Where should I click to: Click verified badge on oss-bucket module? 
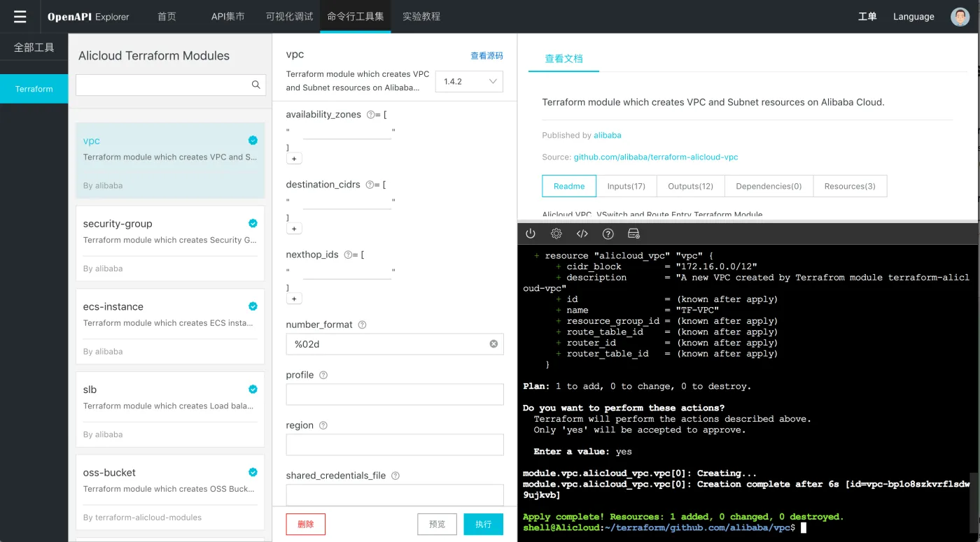pos(253,472)
